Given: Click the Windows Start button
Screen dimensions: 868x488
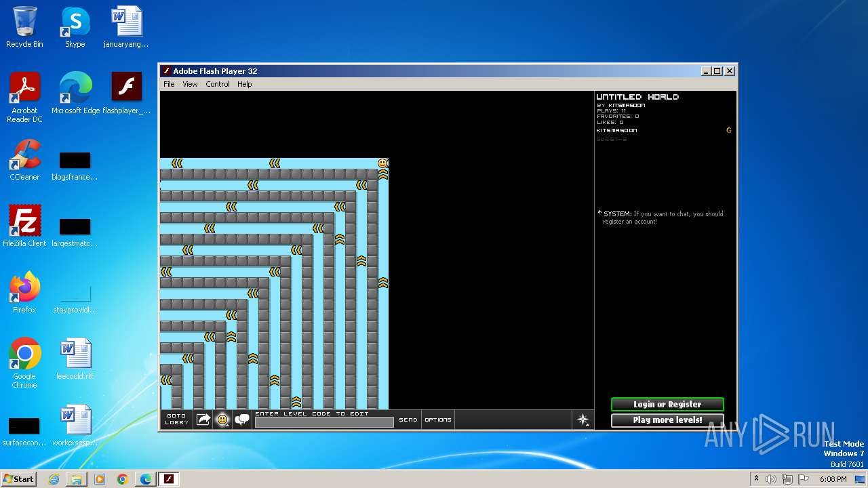Looking at the screenshot, I should coord(18,479).
